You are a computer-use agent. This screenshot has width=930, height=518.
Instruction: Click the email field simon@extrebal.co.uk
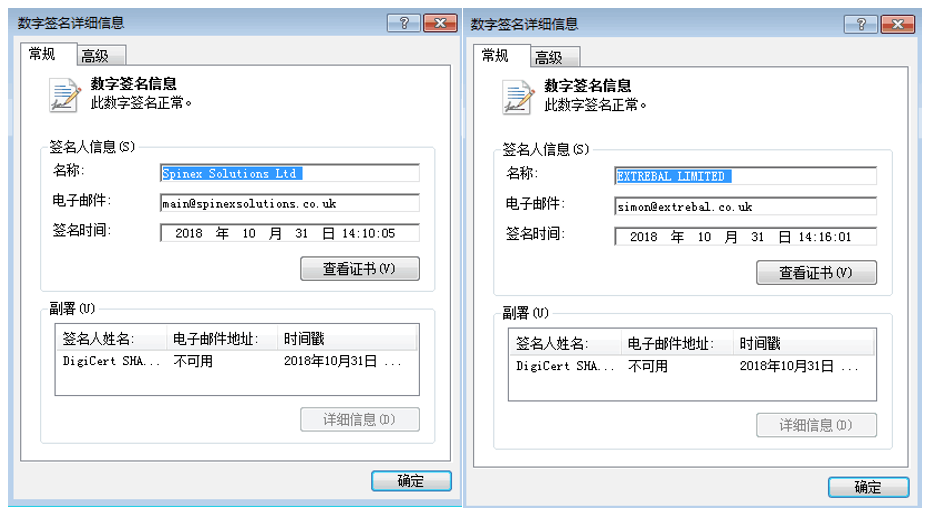coord(746,206)
